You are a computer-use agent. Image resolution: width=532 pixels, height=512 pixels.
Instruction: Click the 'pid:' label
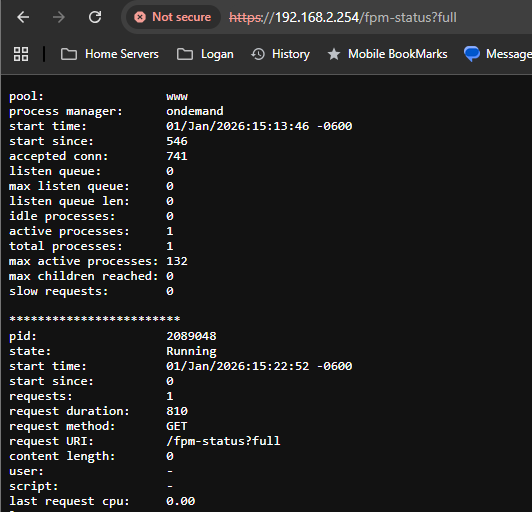tap(23, 336)
